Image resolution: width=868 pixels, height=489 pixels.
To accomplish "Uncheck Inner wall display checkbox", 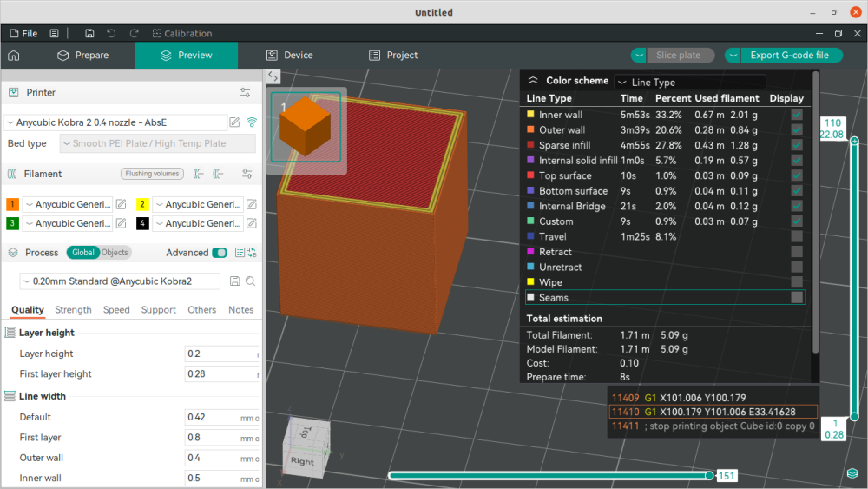I will [797, 115].
